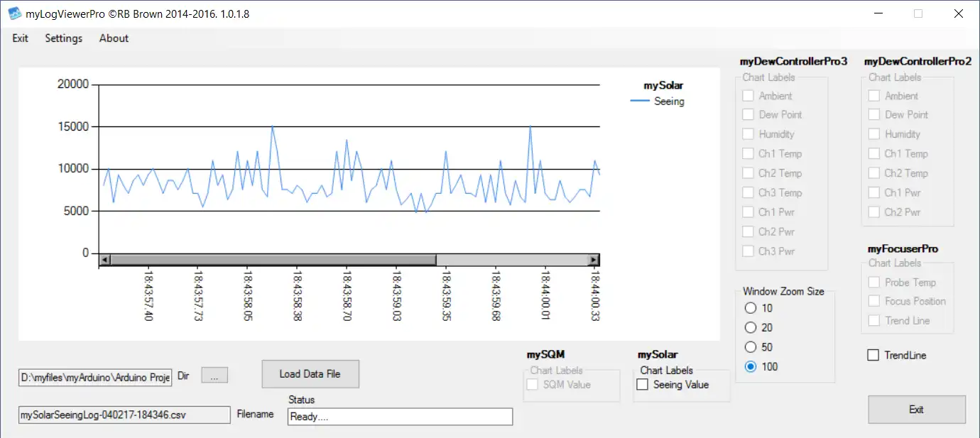Click the myFocuserPro heading
Screen dimensions: 980x438
click(x=903, y=249)
